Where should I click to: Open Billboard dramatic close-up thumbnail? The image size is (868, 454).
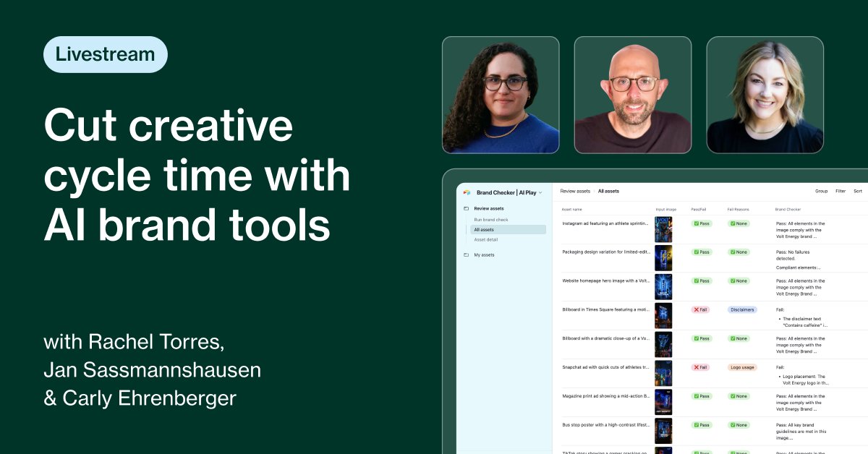click(x=663, y=345)
